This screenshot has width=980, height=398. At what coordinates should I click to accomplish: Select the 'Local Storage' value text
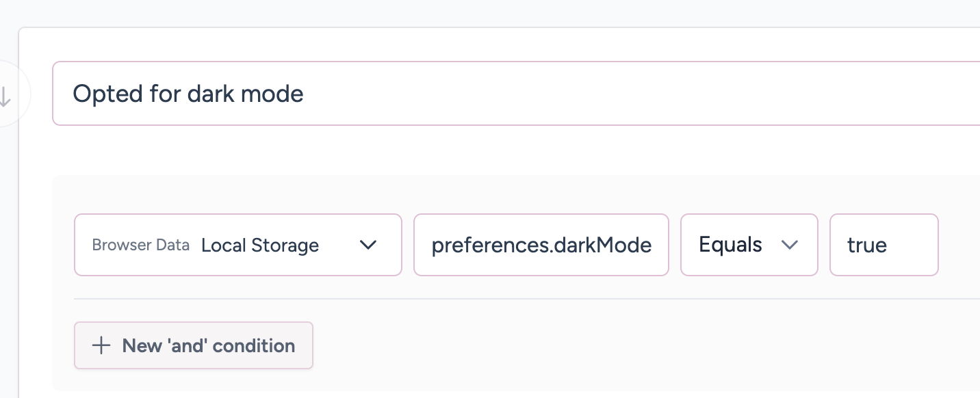(260, 245)
